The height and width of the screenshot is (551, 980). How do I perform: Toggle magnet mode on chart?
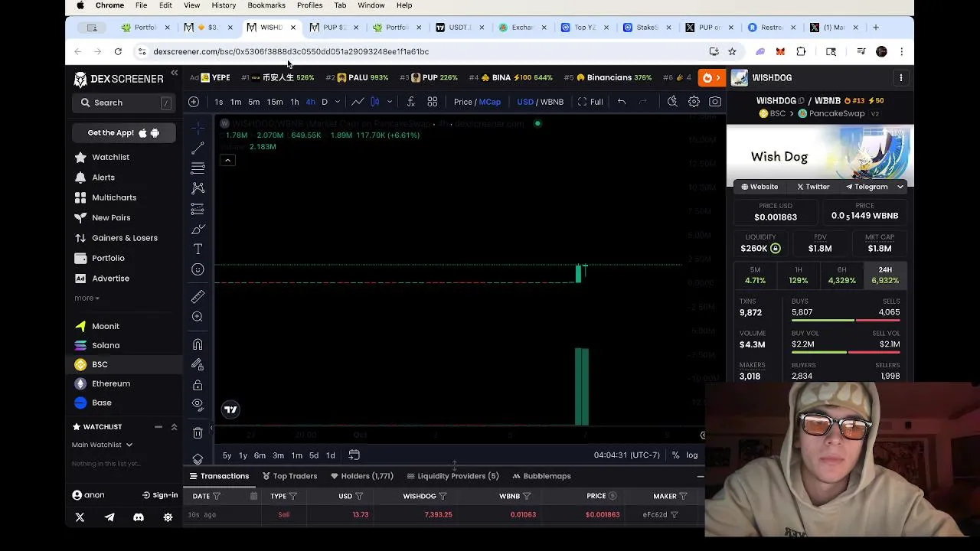click(x=198, y=344)
